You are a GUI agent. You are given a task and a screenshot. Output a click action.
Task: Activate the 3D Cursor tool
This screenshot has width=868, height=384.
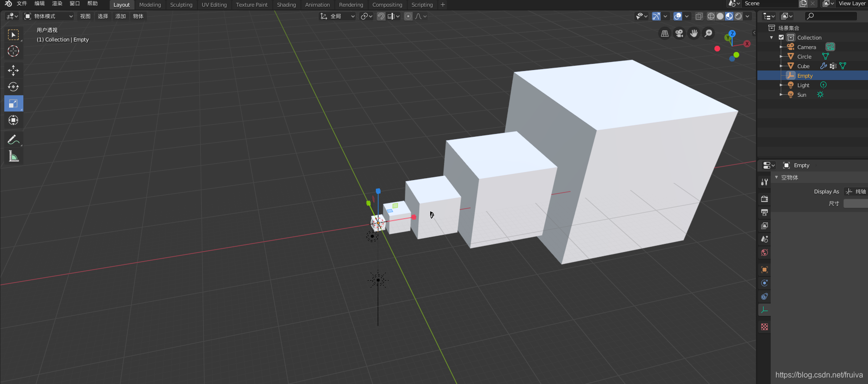(13, 51)
